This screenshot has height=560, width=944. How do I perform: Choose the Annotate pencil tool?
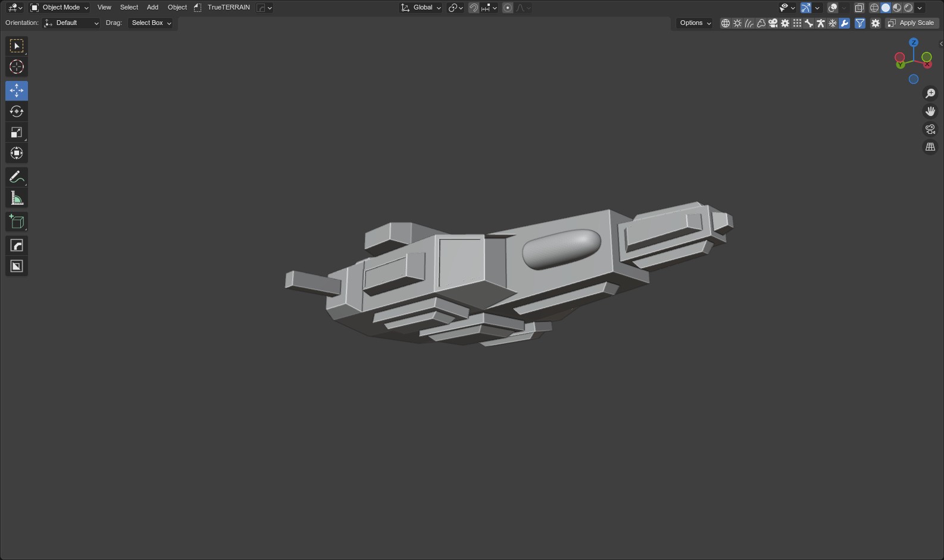(x=17, y=177)
